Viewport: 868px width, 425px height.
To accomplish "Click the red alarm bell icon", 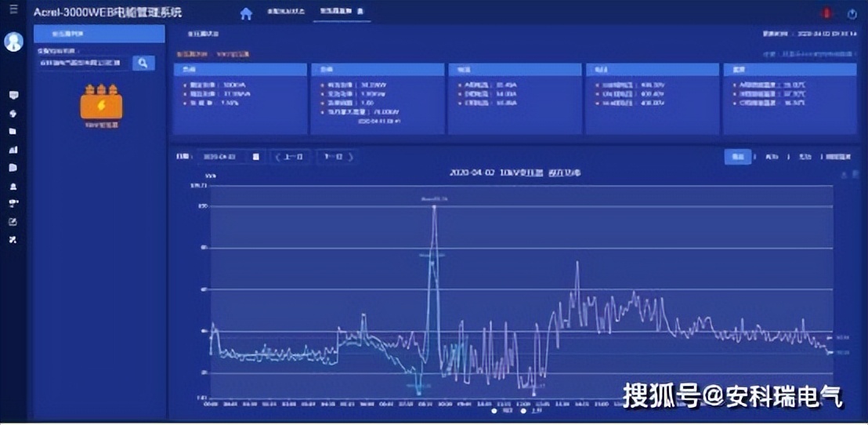I will (826, 13).
